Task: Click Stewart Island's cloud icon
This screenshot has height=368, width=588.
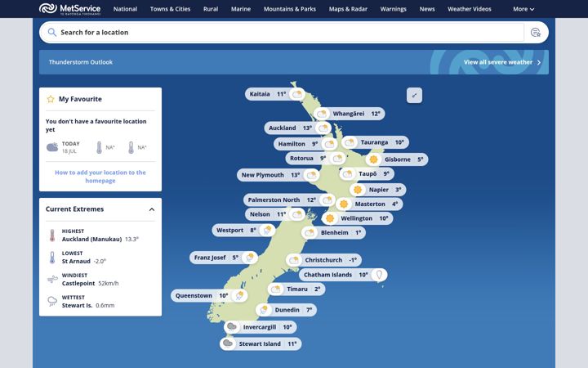Action: [x=228, y=343]
